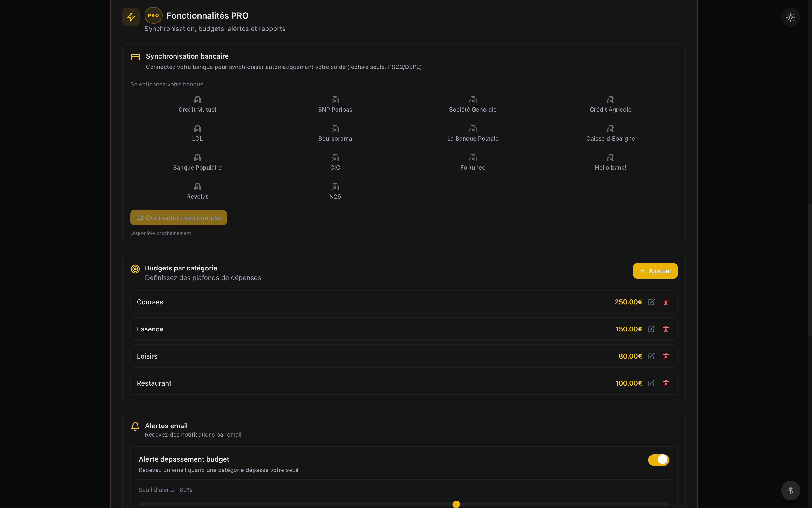Add a new category budget with Ajouter
The height and width of the screenshot is (508, 812).
pyautogui.click(x=655, y=271)
